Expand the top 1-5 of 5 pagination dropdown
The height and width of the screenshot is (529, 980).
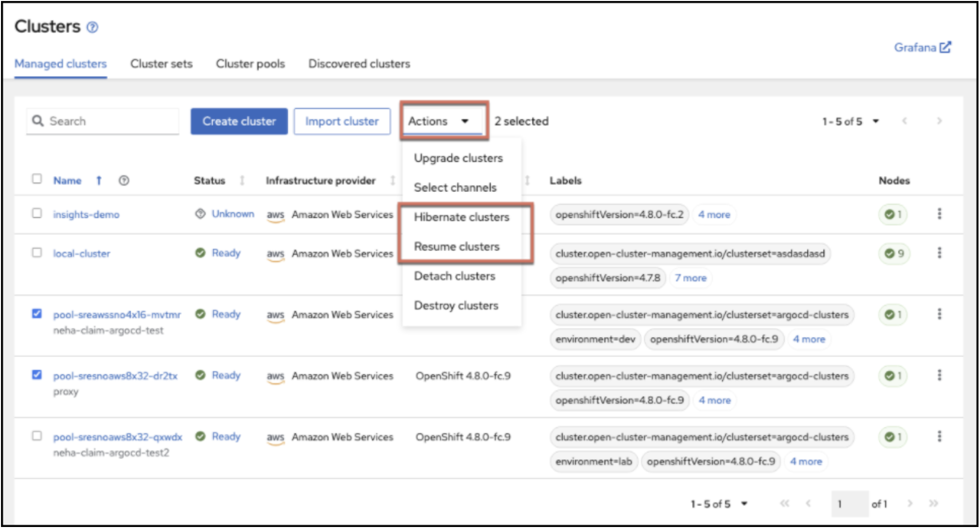coord(875,121)
